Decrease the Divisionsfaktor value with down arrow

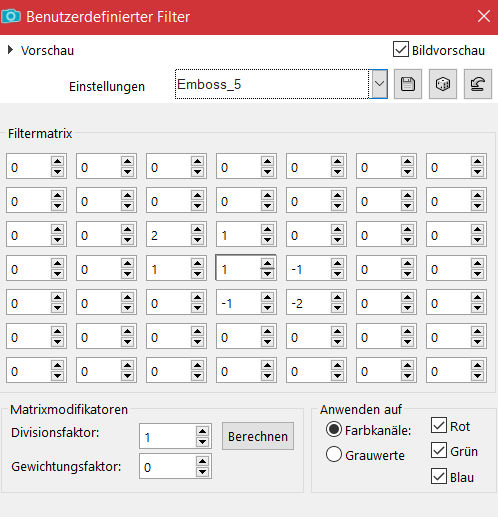click(x=202, y=442)
